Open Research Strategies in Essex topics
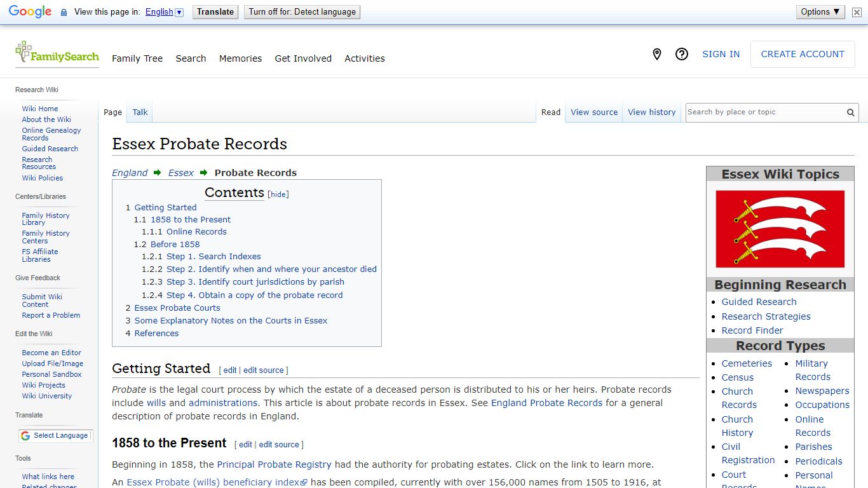The height and width of the screenshot is (488, 868). [x=766, y=316]
